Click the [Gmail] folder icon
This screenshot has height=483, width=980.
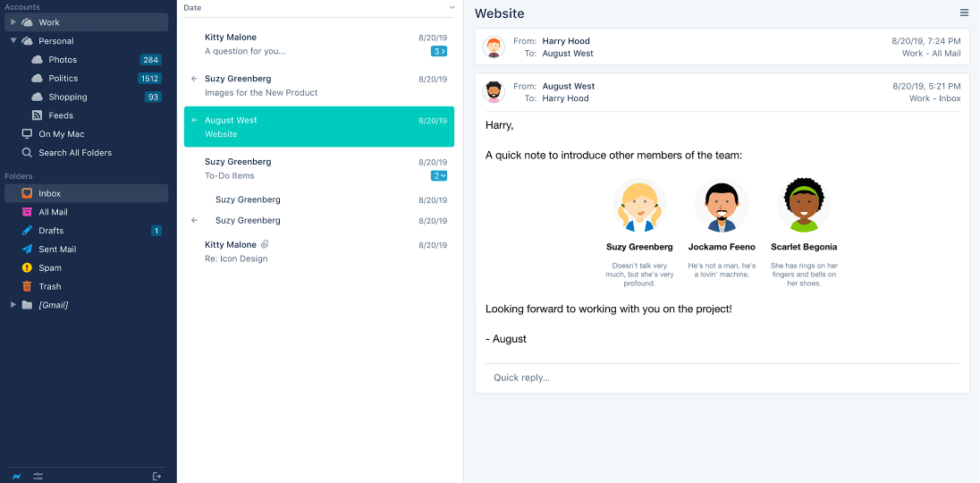[27, 305]
